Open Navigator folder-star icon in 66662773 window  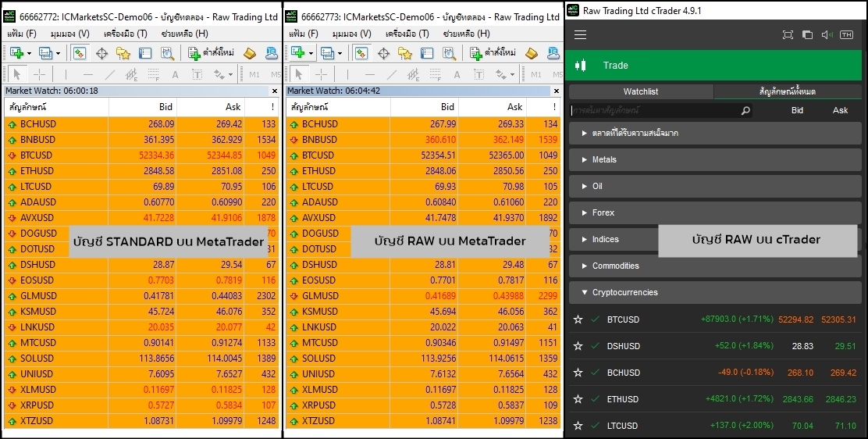(x=404, y=53)
